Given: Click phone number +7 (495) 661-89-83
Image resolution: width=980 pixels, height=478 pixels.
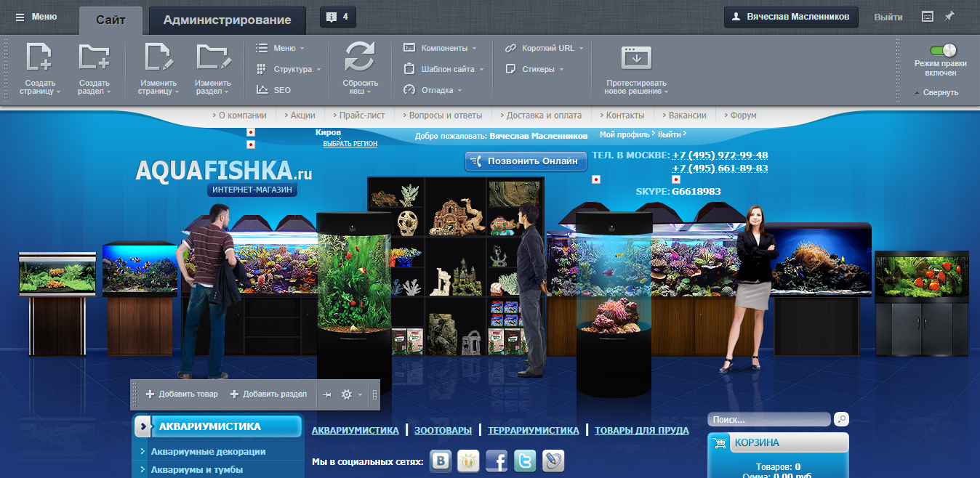Looking at the screenshot, I should click(x=720, y=169).
